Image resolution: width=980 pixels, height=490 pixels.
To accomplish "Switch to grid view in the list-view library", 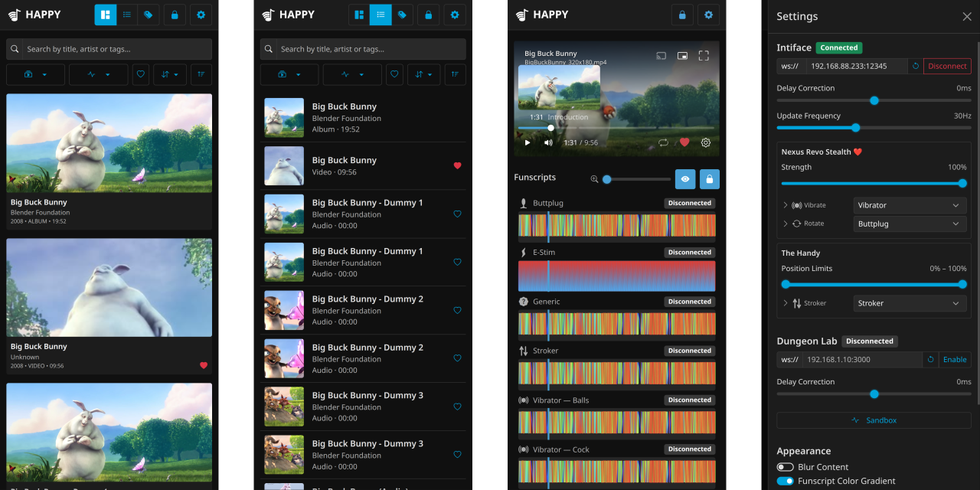I will coord(359,15).
